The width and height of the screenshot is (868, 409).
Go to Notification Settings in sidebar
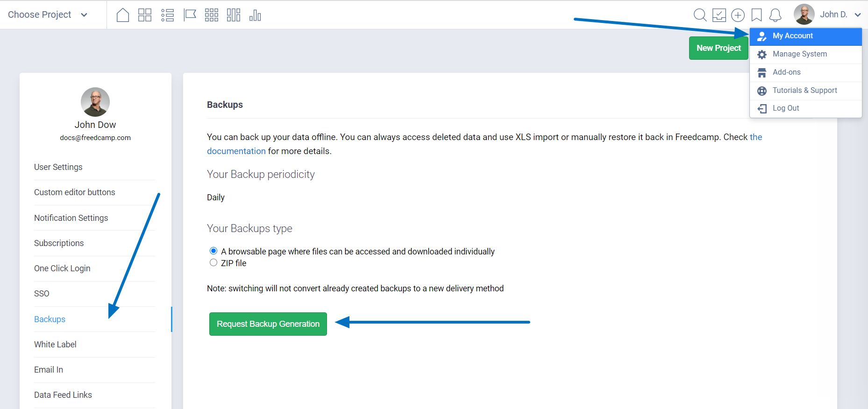coord(71,218)
